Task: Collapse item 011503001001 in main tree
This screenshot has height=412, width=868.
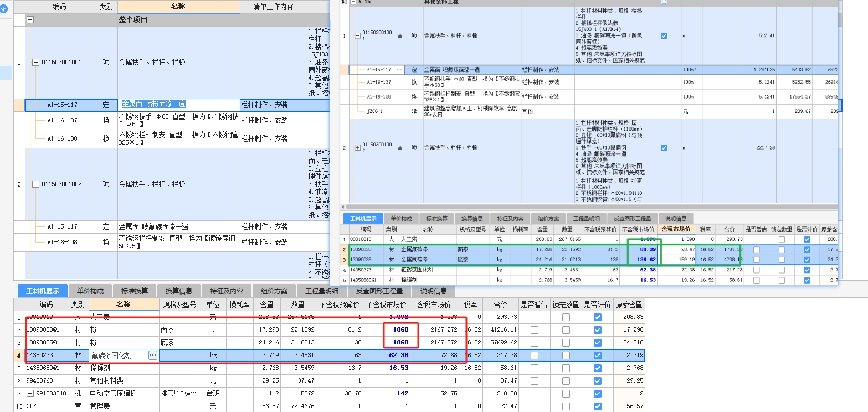Action: (x=35, y=63)
